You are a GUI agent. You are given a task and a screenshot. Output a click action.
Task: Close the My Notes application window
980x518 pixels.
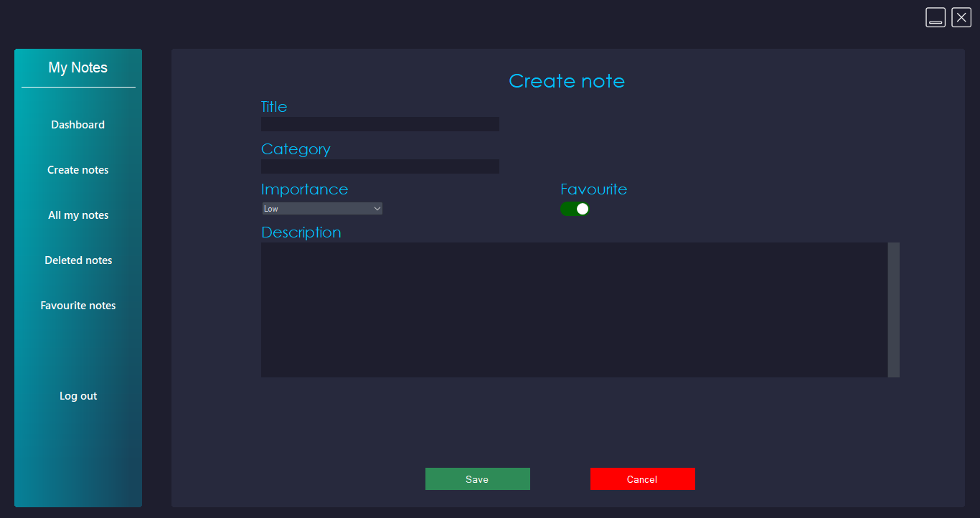click(x=961, y=17)
